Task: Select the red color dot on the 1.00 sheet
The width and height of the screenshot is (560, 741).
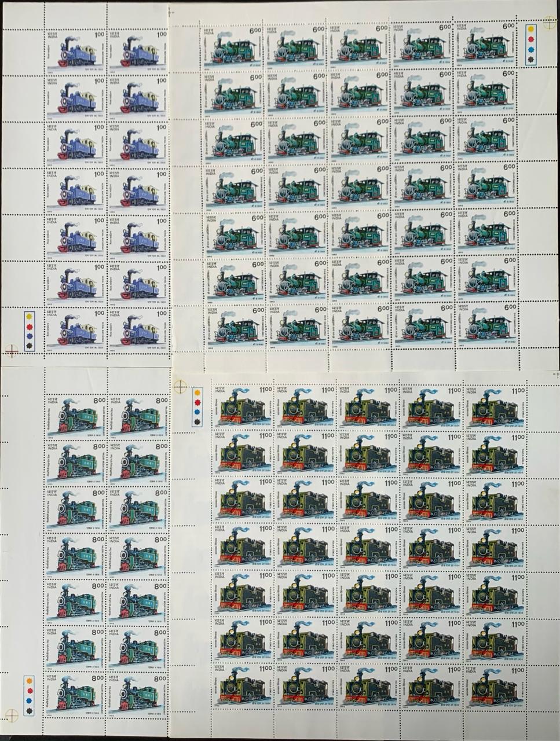Action: pos(30,327)
